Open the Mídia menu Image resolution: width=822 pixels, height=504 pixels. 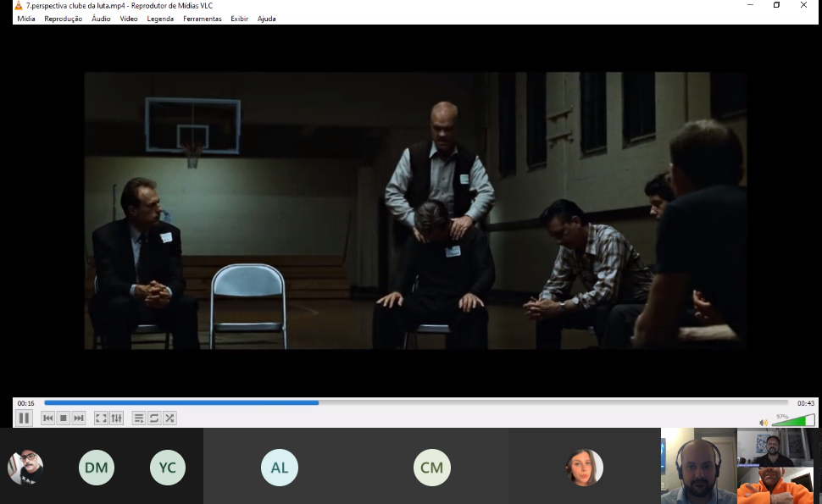point(26,19)
